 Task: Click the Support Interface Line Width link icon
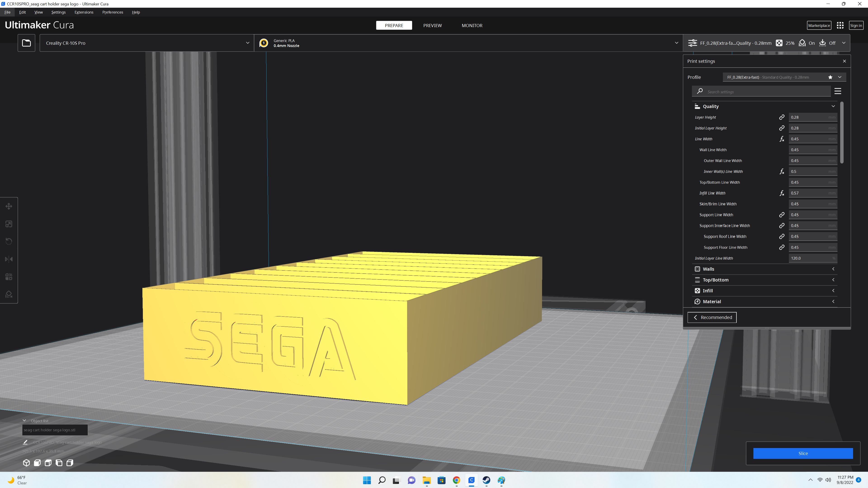pyautogui.click(x=782, y=226)
